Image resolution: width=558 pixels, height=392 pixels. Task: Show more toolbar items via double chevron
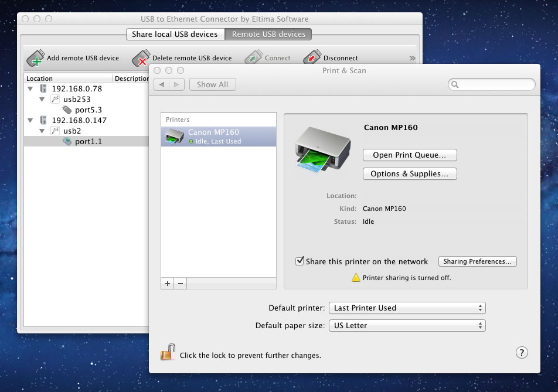point(412,58)
